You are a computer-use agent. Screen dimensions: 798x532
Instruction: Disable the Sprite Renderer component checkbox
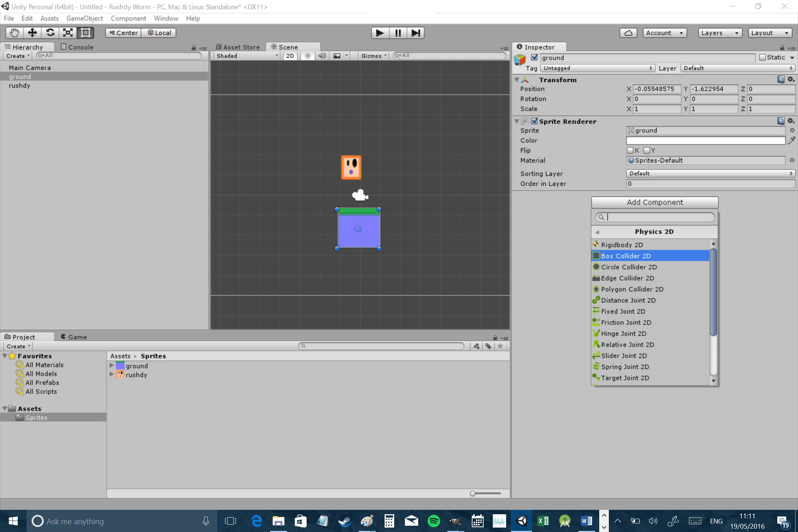534,121
